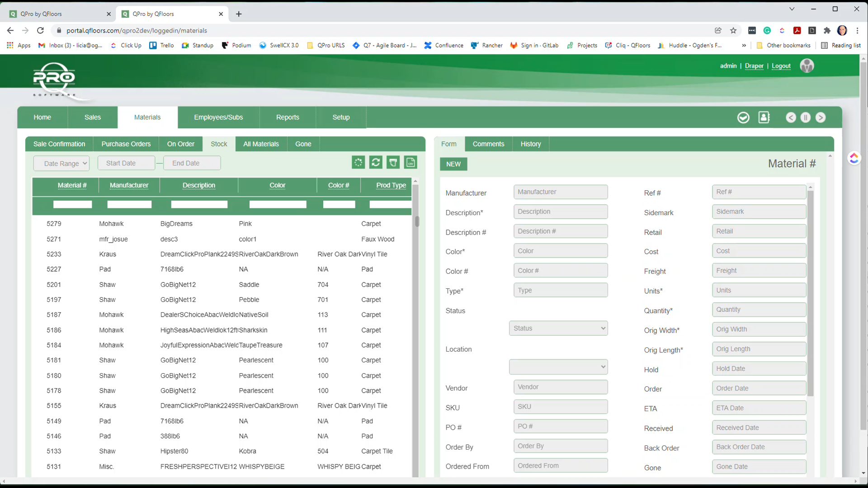This screenshot has height=488, width=868.
Task: Open the contacts address book icon
Action: pos(764,117)
